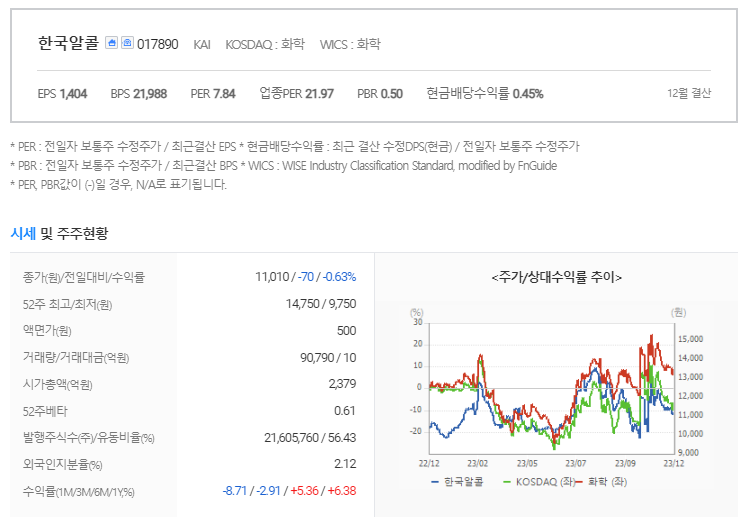Click the 종가/전일대비/수익률 row label
This screenshot has width=743, height=517.
83,277
